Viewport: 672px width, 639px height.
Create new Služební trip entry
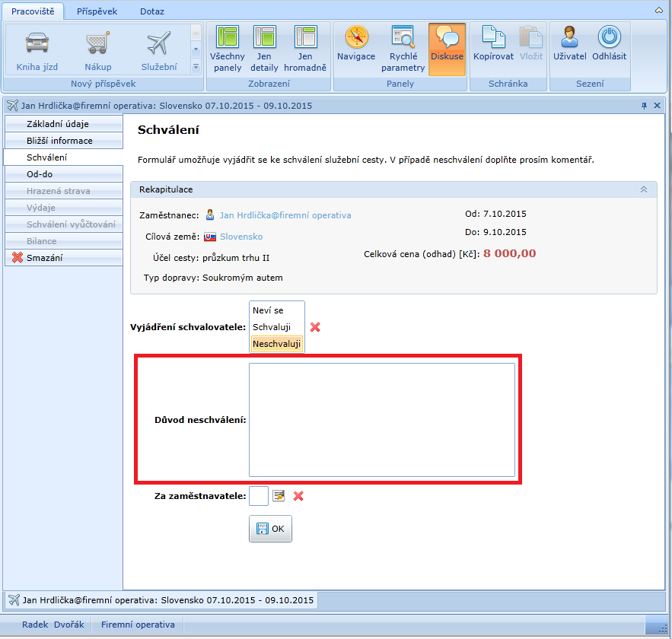[x=158, y=43]
